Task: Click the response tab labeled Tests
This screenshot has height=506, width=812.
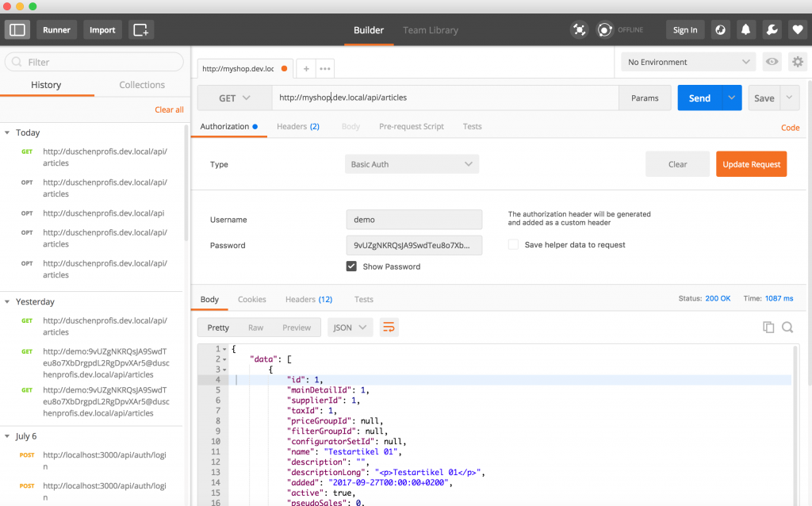Action: click(x=363, y=299)
